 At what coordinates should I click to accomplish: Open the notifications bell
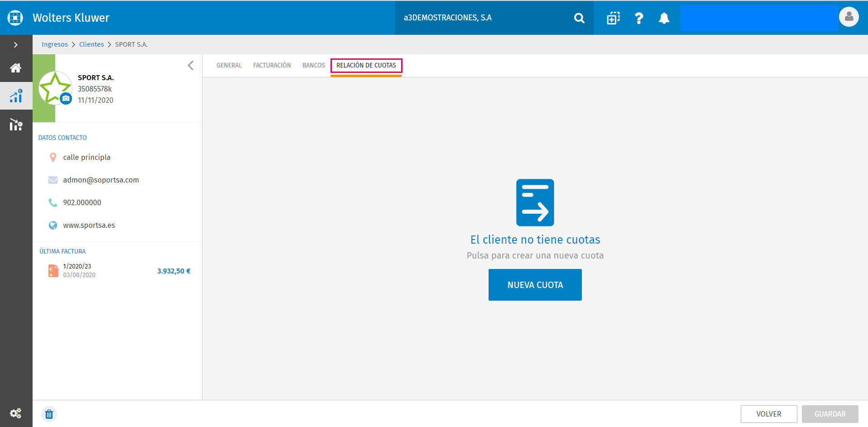(664, 18)
